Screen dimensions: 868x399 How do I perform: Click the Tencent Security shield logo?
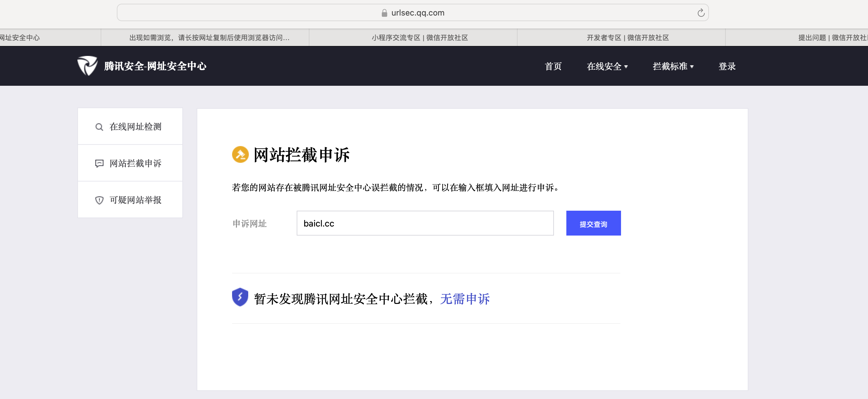87,66
